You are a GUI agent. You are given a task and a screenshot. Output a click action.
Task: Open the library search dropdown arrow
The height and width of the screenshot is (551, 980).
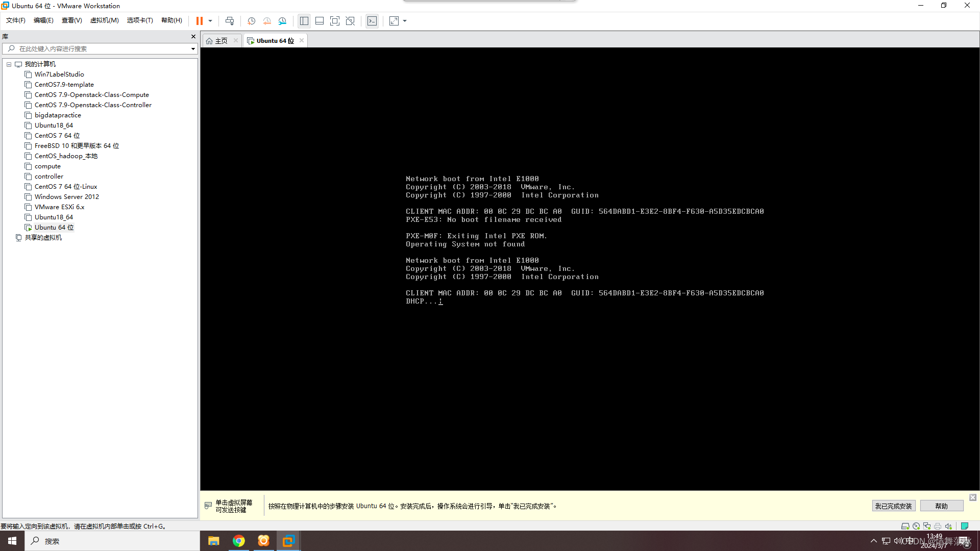tap(193, 49)
